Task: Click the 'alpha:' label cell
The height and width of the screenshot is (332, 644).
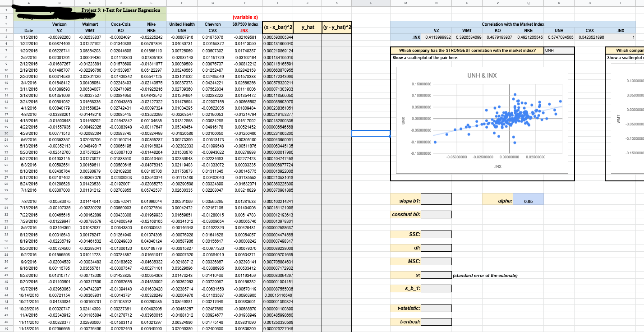Action: (497, 198)
